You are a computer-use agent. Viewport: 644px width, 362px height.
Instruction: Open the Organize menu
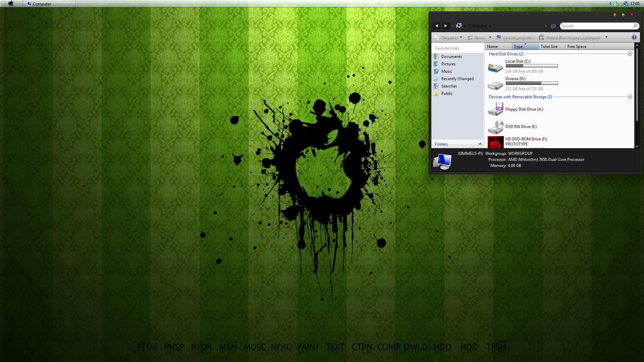point(448,37)
